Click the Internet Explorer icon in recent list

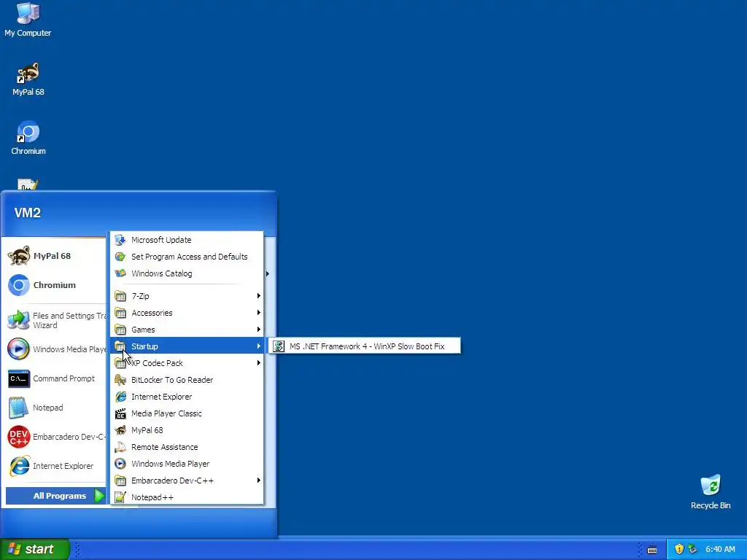[x=19, y=466]
